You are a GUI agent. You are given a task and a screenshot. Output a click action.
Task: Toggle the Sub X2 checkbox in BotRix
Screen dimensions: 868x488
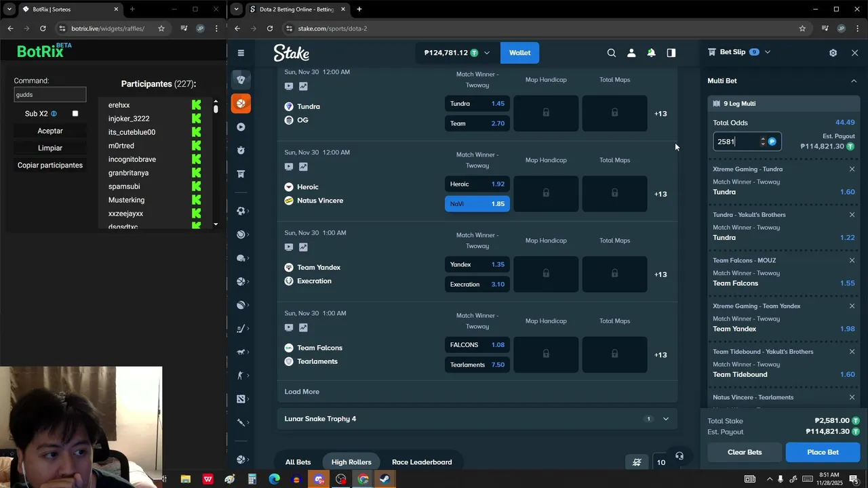[75, 114]
